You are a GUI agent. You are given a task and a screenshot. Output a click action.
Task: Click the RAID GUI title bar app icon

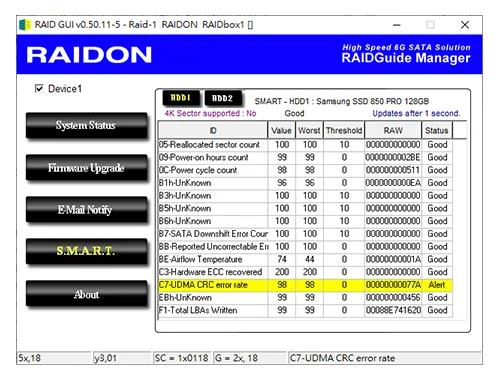coord(25,25)
